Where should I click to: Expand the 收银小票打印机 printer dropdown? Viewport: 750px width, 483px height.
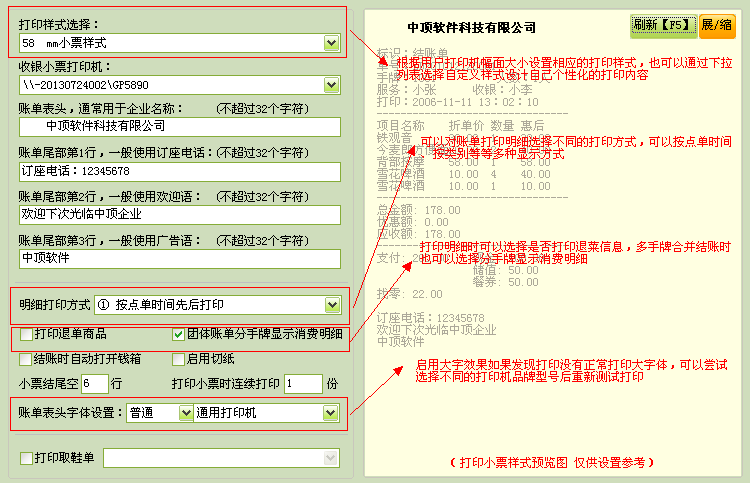[x=332, y=86]
